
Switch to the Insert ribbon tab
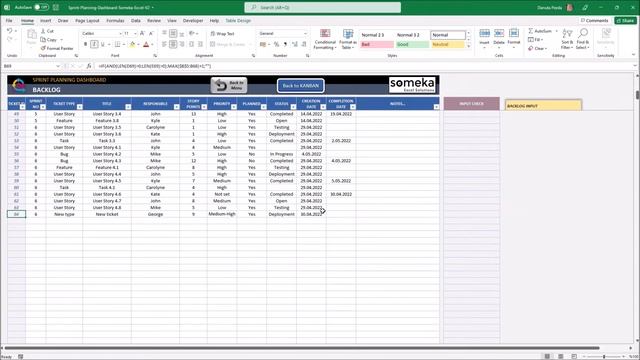coord(45,20)
